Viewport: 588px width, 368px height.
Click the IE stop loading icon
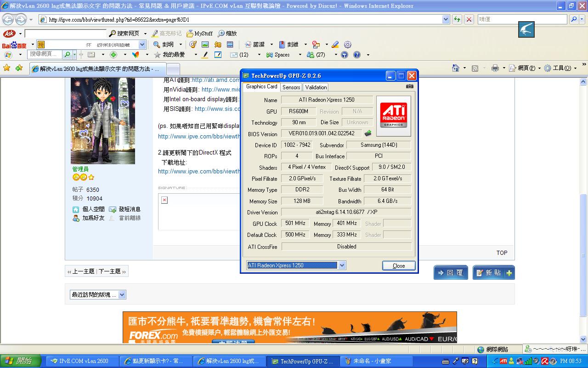pyautogui.click(x=469, y=19)
